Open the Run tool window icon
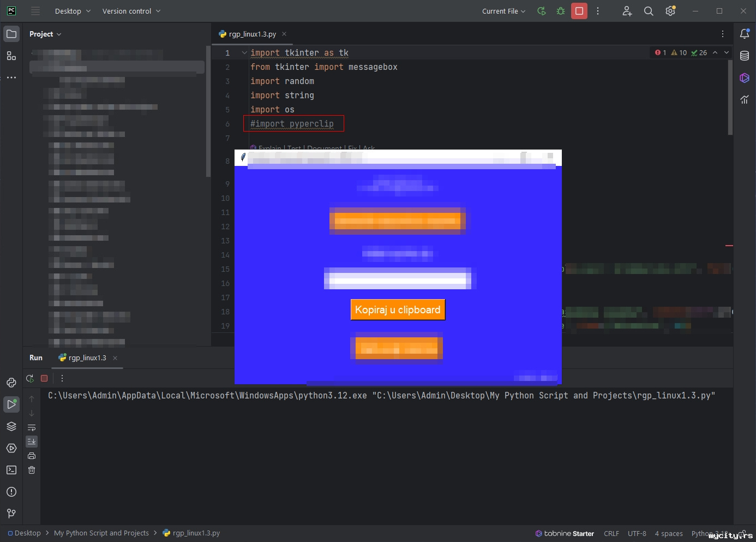This screenshot has width=756, height=542. pyautogui.click(x=11, y=404)
